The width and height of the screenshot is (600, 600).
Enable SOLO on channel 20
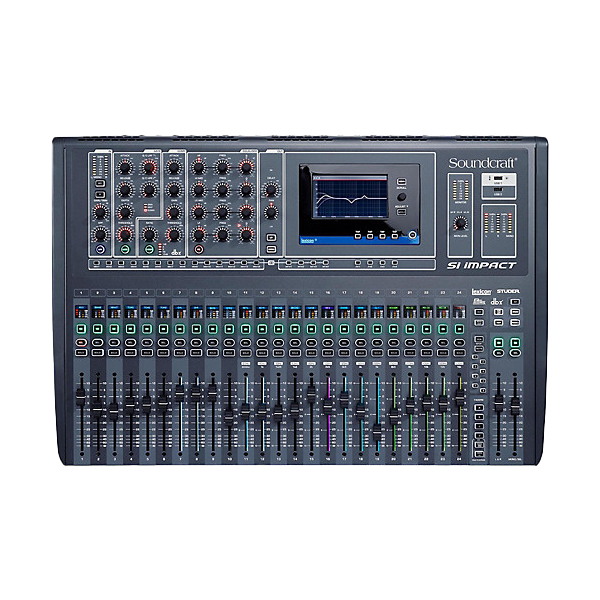[x=394, y=352]
